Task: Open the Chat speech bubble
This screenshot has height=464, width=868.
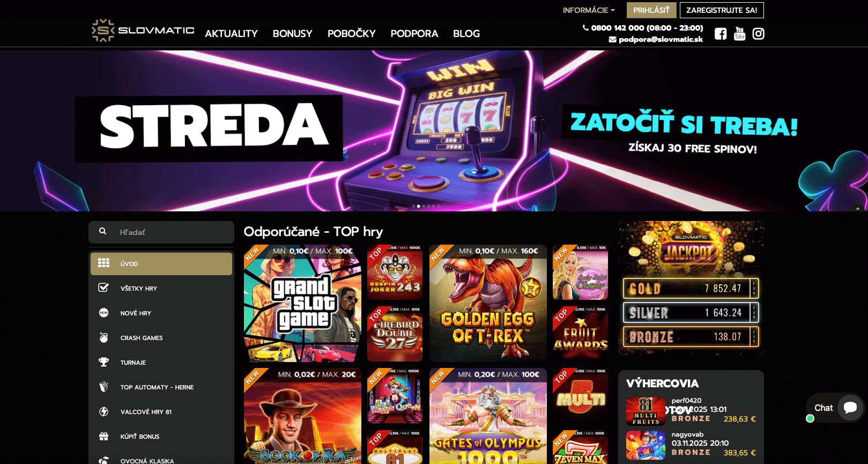Action: coord(850,408)
